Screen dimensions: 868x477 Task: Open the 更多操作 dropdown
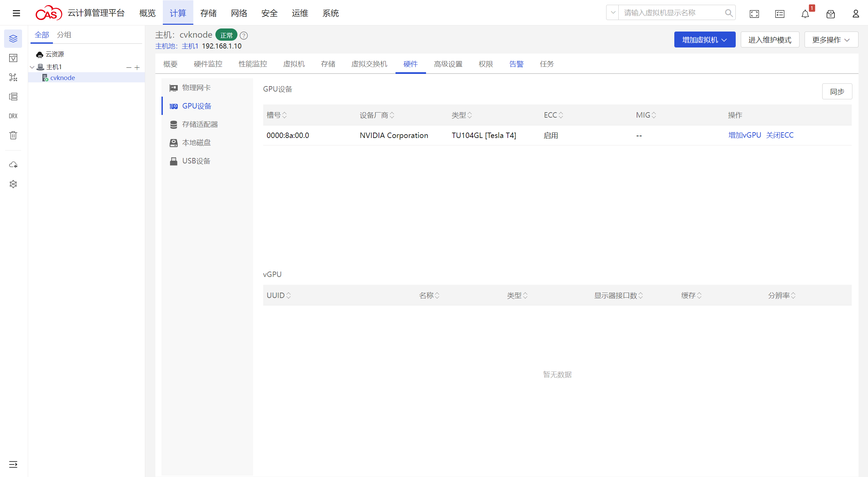(x=831, y=40)
